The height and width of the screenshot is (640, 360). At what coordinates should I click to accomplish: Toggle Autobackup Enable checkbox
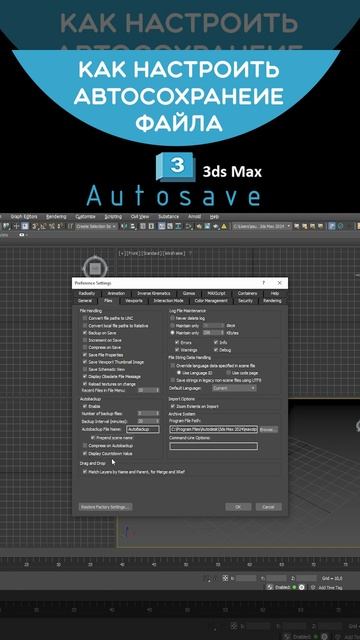coord(85,406)
